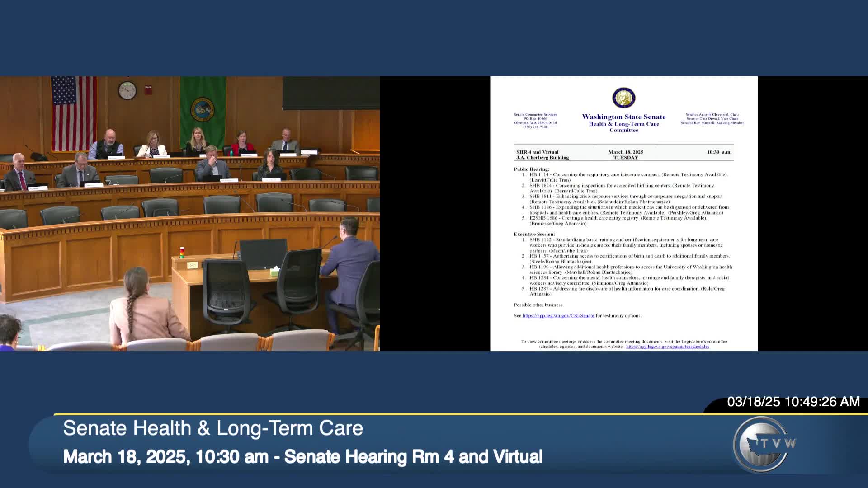Viewport: 868px width, 488px height.
Task: Click the green Washington state flag
Action: tap(203, 111)
